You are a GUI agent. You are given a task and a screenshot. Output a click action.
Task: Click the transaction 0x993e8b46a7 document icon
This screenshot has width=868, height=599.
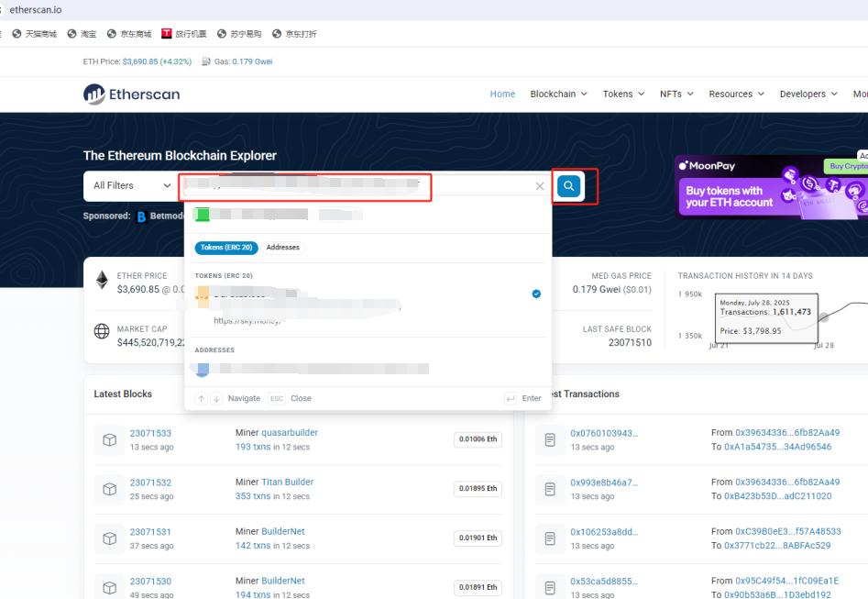(550, 489)
